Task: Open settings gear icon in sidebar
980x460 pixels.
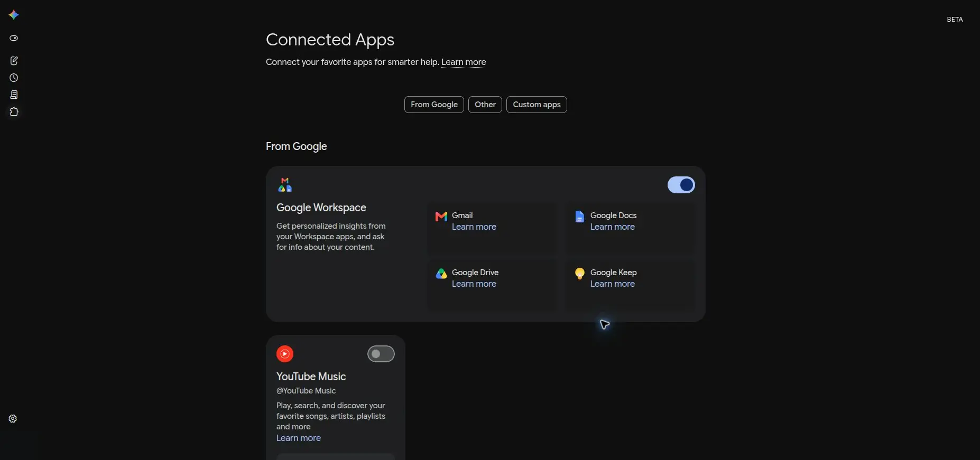Action: click(x=13, y=419)
